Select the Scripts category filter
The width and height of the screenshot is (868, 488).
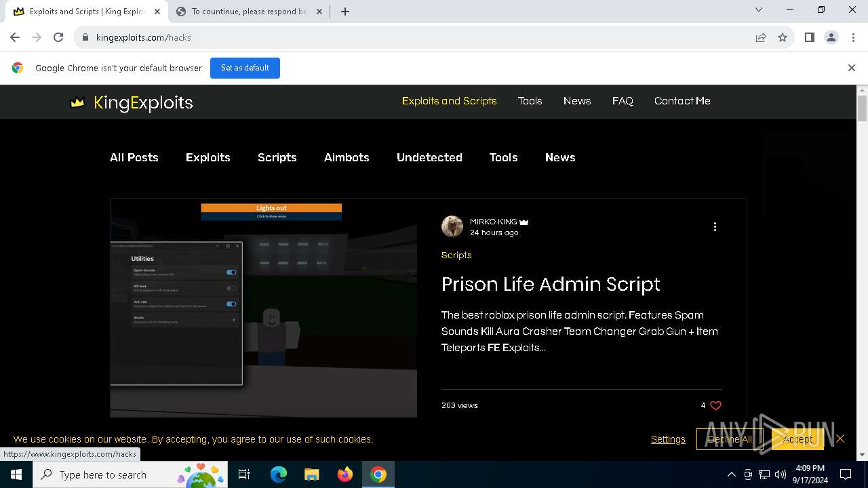(x=277, y=157)
